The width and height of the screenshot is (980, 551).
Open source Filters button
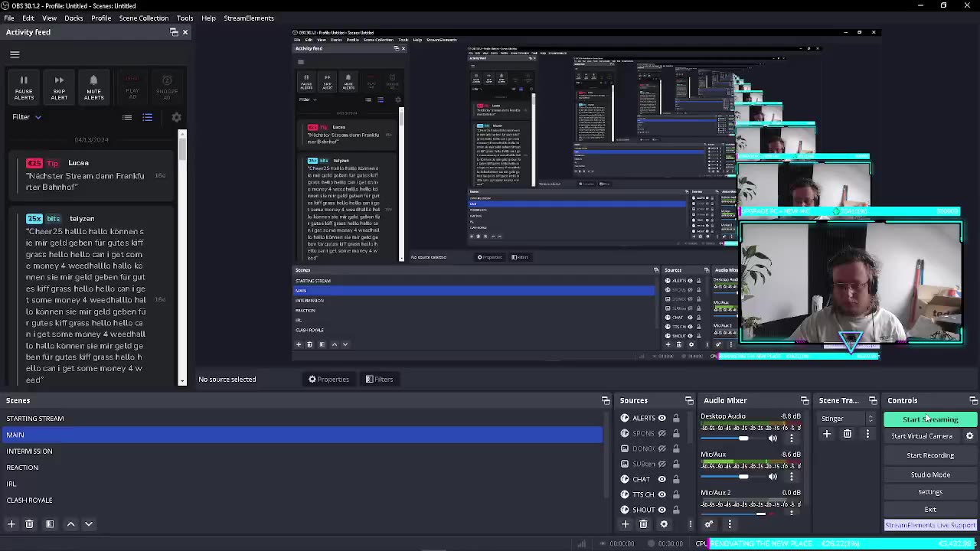pos(379,379)
